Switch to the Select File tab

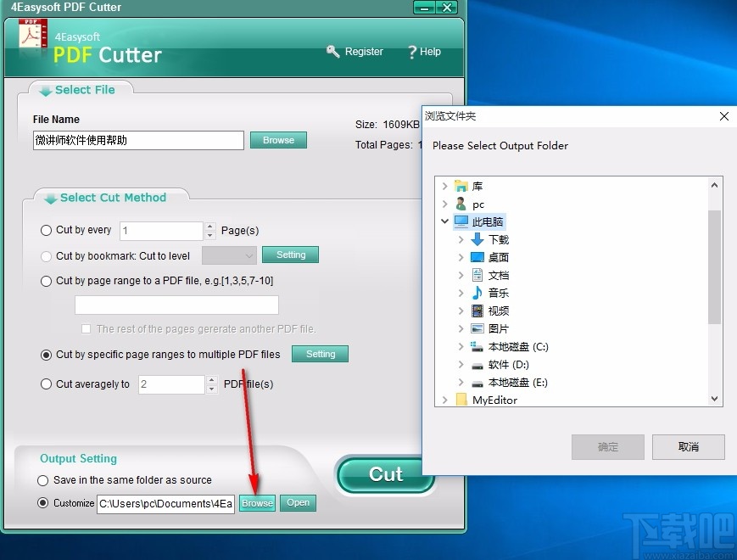pyautogui.click(x=81, y=89)
